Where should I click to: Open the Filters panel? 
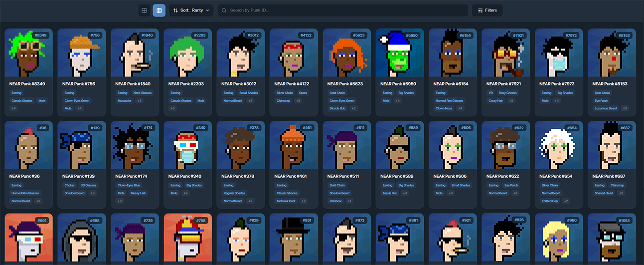pyautogui.click(x=487, y=10)
